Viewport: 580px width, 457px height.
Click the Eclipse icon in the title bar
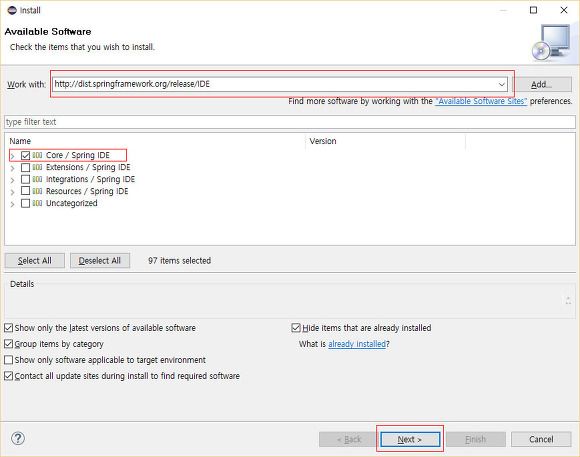pyautogui.click(x=12, y=10)
